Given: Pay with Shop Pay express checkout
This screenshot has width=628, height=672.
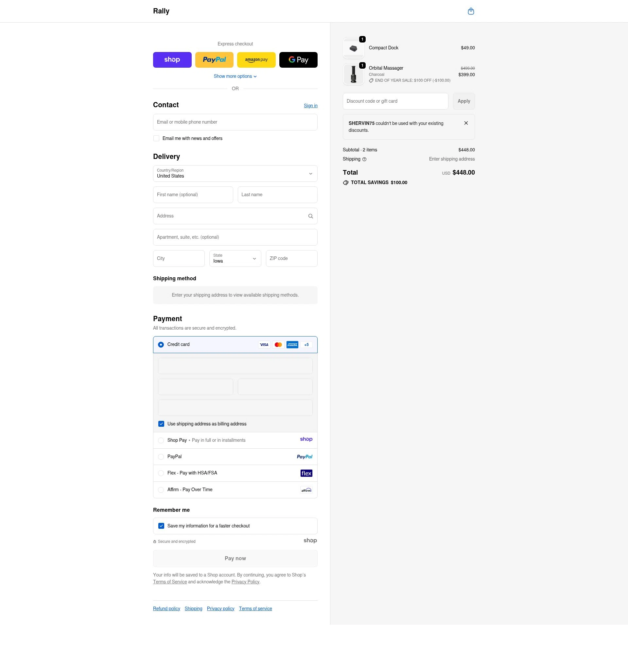Looking at the screenshot, I should pos(172,60).
